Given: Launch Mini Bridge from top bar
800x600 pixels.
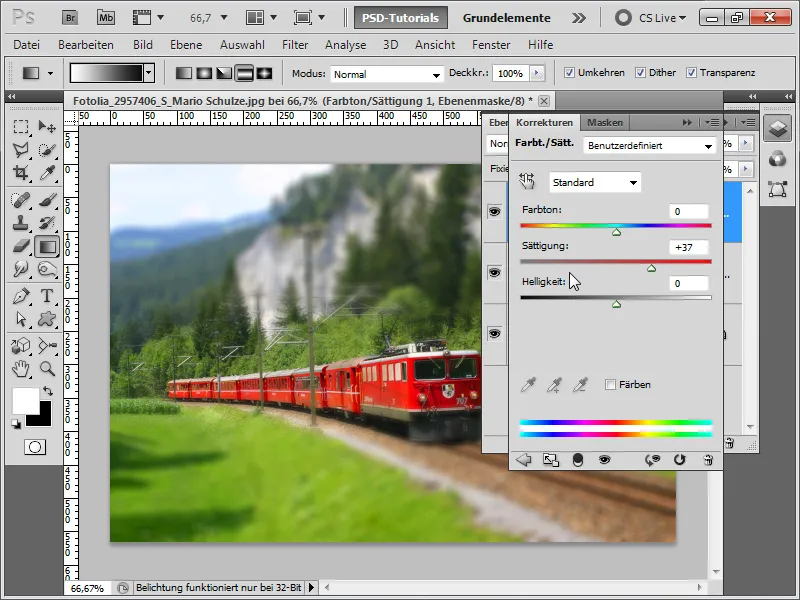Looking at the screenshot, I should (x=106, y=18).
